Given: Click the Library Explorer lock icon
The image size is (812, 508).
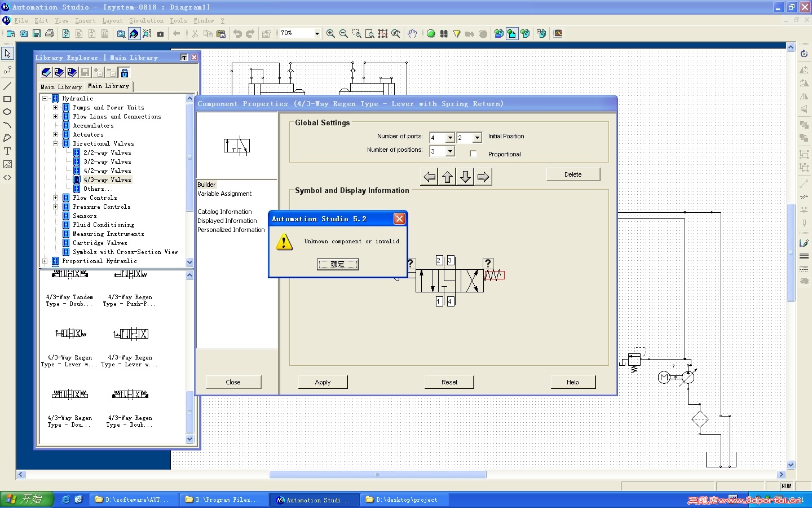Looking at the screenshot, I should [125, 73].
